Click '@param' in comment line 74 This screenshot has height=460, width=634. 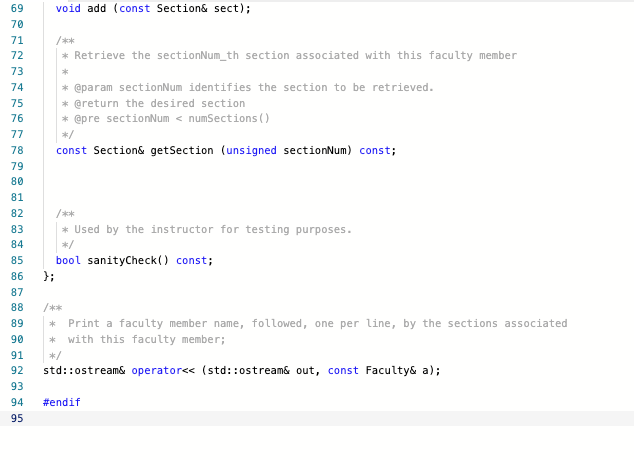(93, 88)
